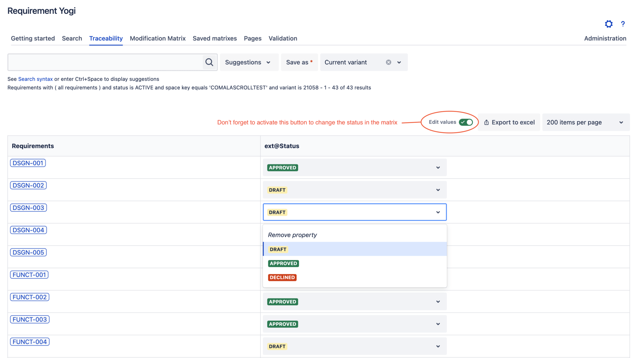Select APPROVED in the open status dropdown
Screen dimensions: 644x358
tap(283, 263)
